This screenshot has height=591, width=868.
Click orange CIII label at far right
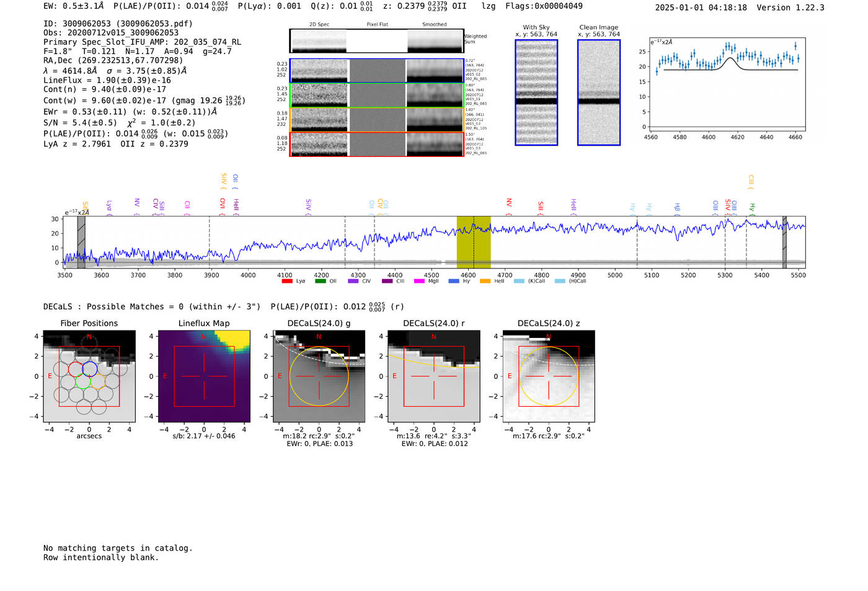click(751, 182)
